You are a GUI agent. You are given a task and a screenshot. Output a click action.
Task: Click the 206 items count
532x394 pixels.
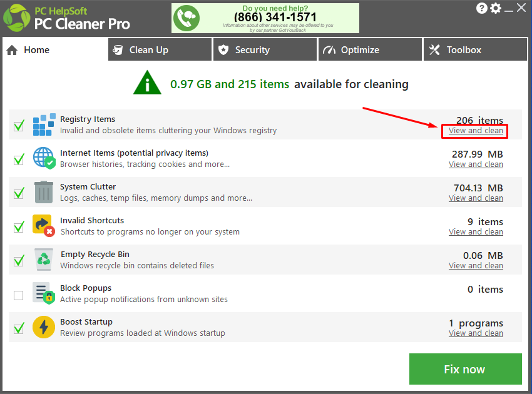(x=479, y=120)
